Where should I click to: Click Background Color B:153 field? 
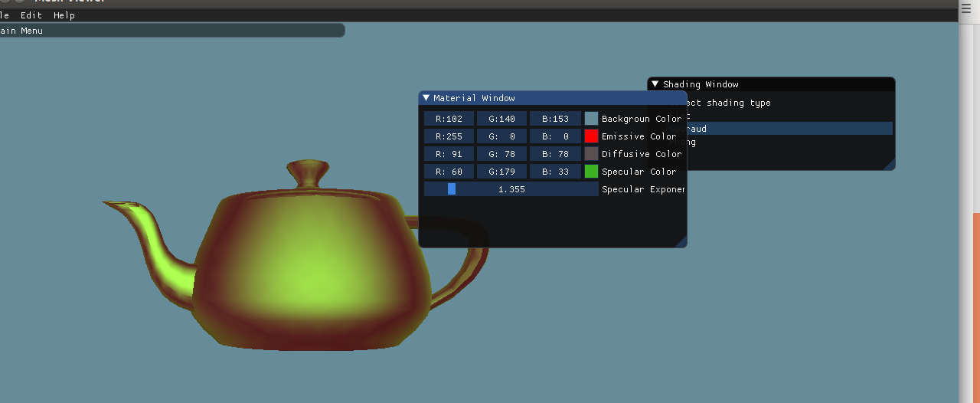click(x=555, y=119)
